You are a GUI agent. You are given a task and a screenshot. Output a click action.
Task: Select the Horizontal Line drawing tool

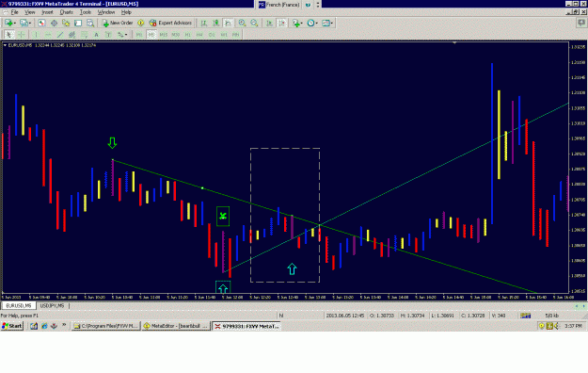point(48,35)
